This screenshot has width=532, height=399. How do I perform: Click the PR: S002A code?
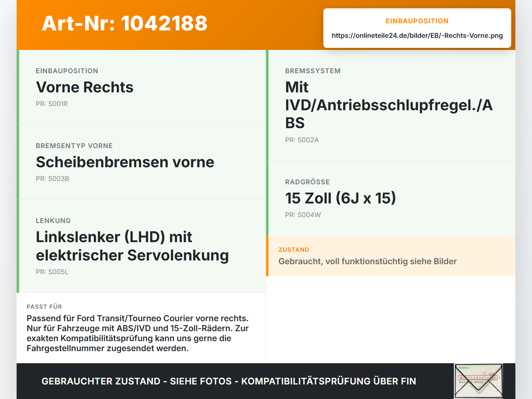(x=302, y=140)
